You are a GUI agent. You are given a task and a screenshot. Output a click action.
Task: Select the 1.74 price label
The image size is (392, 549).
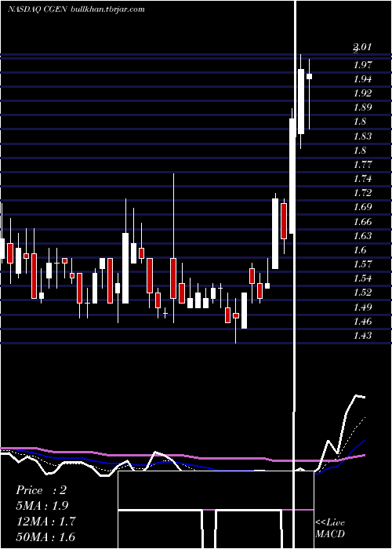click(x=362, y=179)
